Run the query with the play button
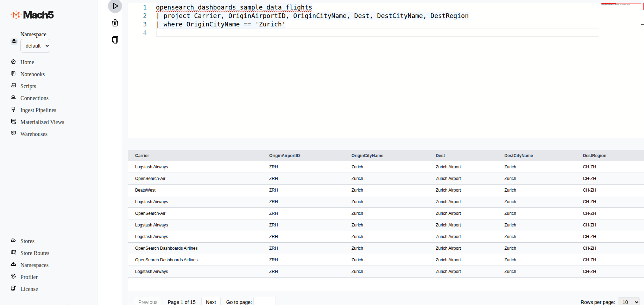Viewport: 644px width, 305px height. click(115, 6)
